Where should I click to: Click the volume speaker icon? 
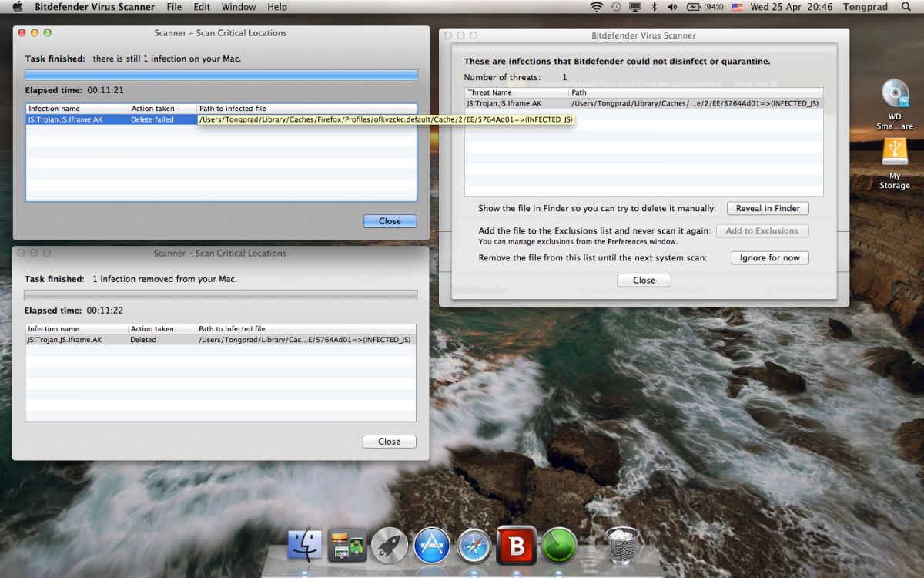point(672,7)
